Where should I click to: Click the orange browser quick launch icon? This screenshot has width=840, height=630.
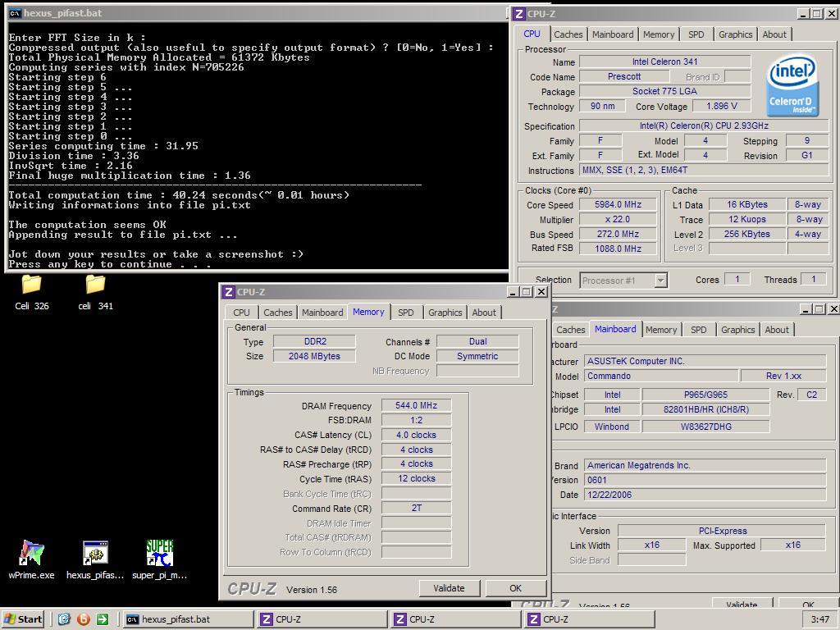pyautogui.click(x=83, y=619)
